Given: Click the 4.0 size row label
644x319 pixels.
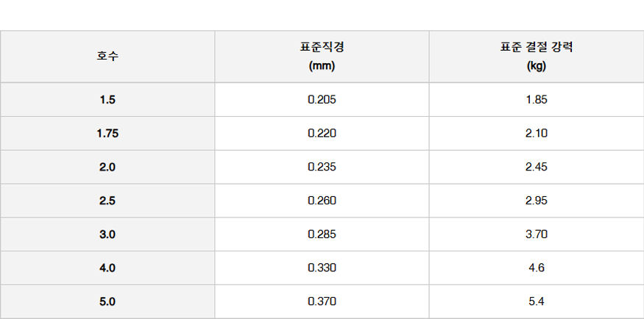Looking at the screenshot, I should (x=107, y=268).
